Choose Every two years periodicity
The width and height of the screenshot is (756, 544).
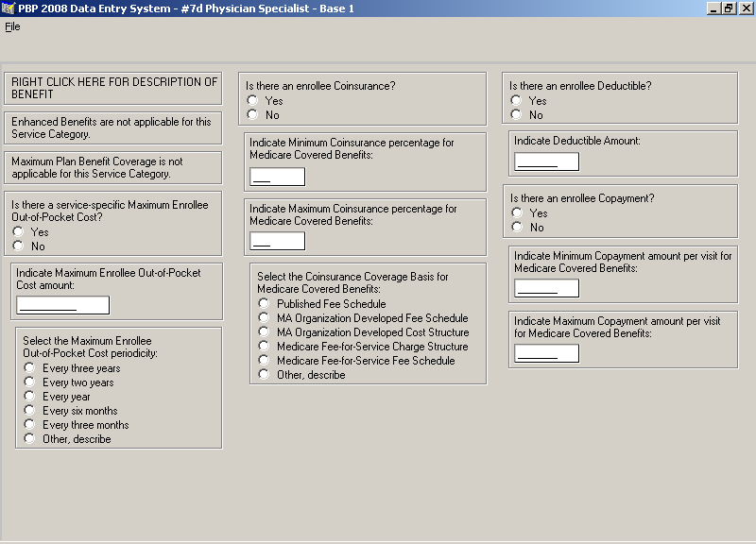point(29,382)
